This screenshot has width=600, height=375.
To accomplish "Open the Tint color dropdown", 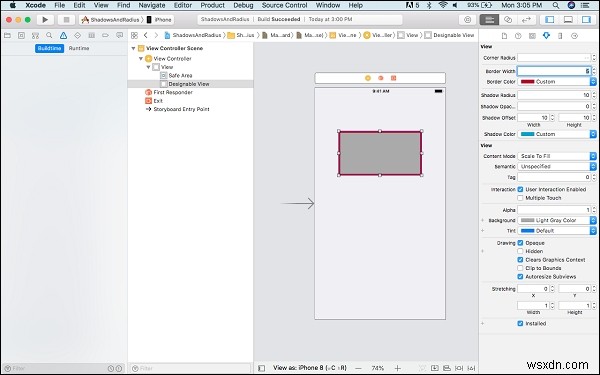I will [593, 231].
